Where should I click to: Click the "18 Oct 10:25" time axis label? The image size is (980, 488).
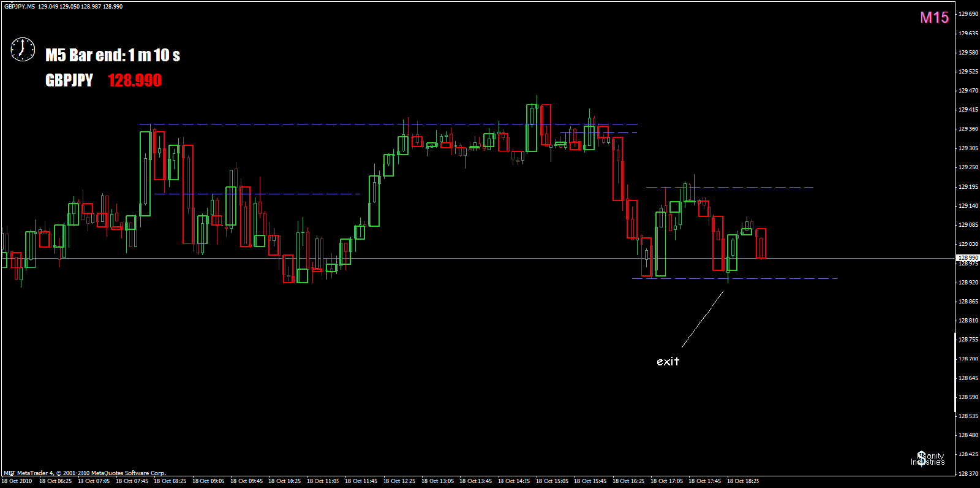click(x=284, y=481)
